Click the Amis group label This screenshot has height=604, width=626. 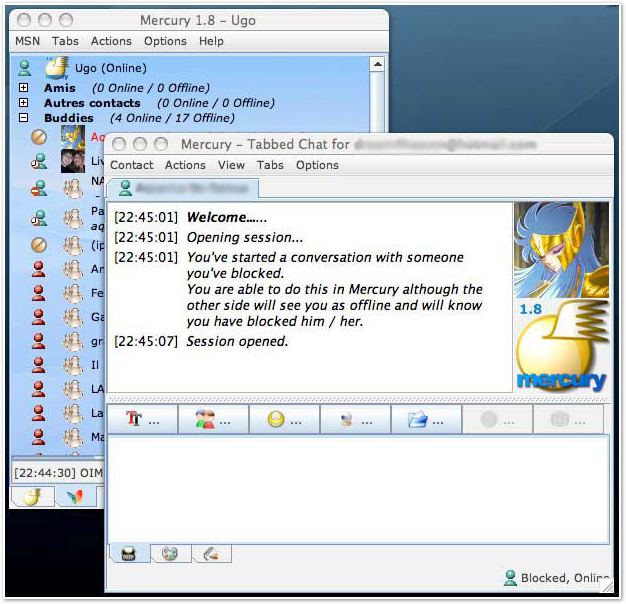pos(60,88)
